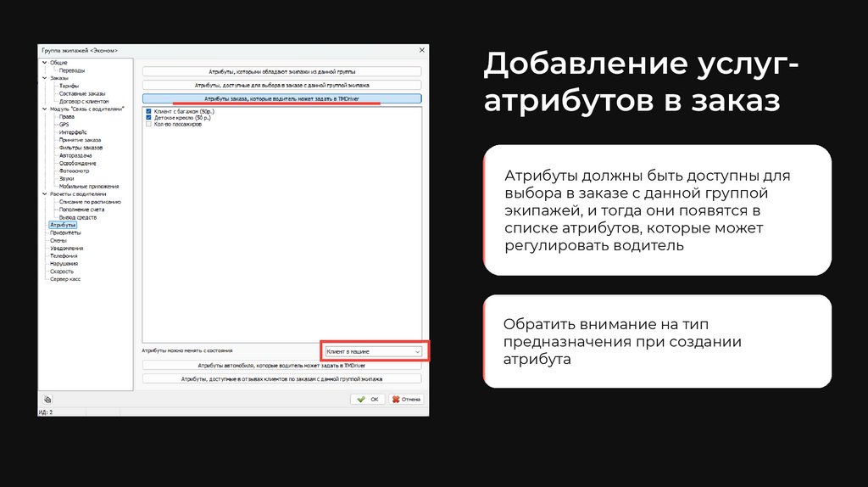
Task: Select Тарифы in the tree
Action: pos(70,86)
